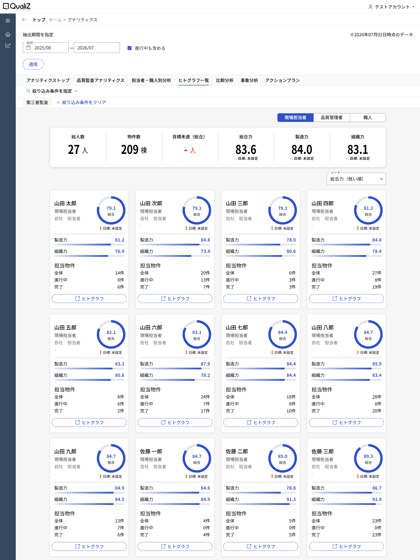Click the back arrow beside トップ

(24, 20)
